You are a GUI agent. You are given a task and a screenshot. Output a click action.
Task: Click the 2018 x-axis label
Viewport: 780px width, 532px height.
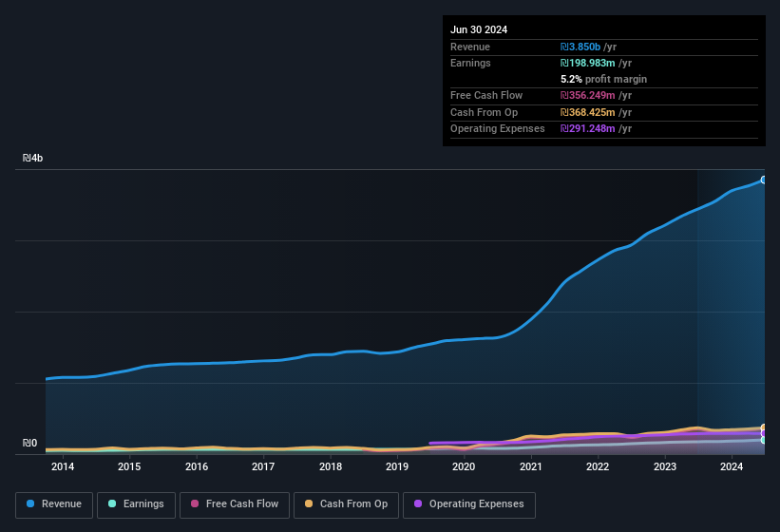(x=331, y=466)
